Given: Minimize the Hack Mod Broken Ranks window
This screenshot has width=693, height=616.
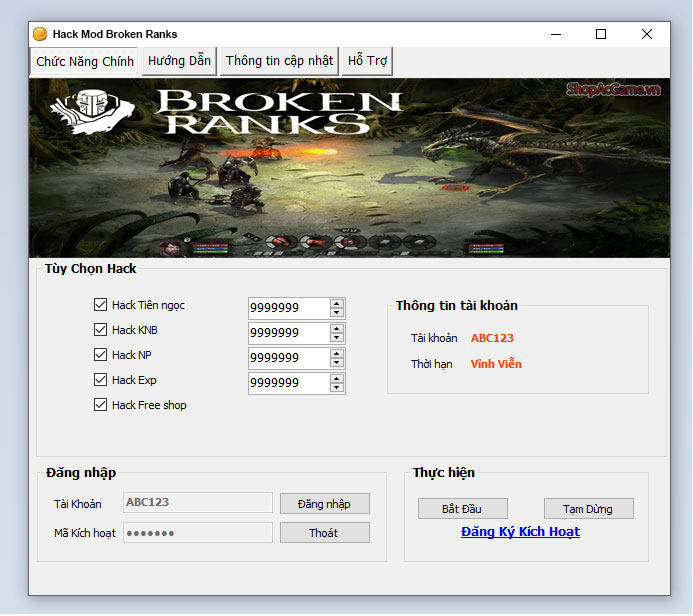Looking at the screenshot, I should [x=556, y=34].
